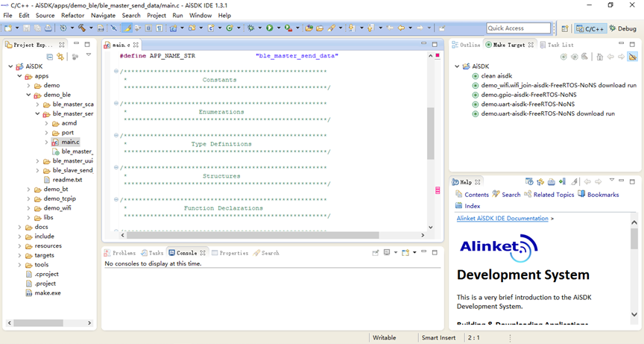Switch to the Outline tab
The height and width of the screenshot is (344, 644).
(x=466, y=45)
